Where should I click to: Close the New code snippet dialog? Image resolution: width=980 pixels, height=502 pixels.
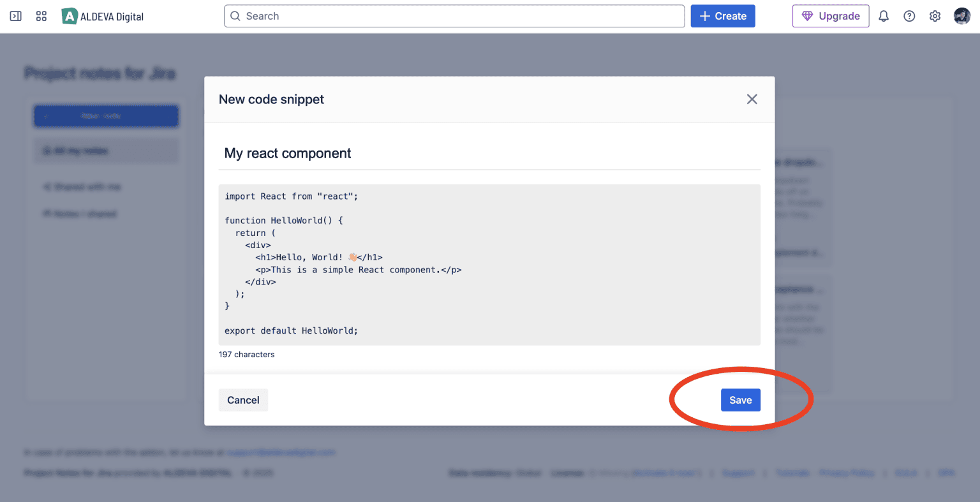(x=752, y=99)
